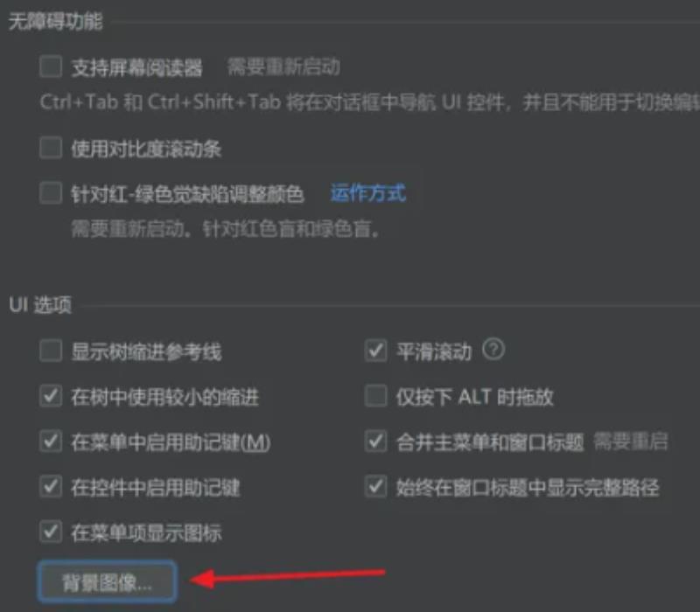Viewport: 700px width, 612px height.
Task: Uncheck 在菜单中启用助记键(M)
Action: tap(51, 442)
